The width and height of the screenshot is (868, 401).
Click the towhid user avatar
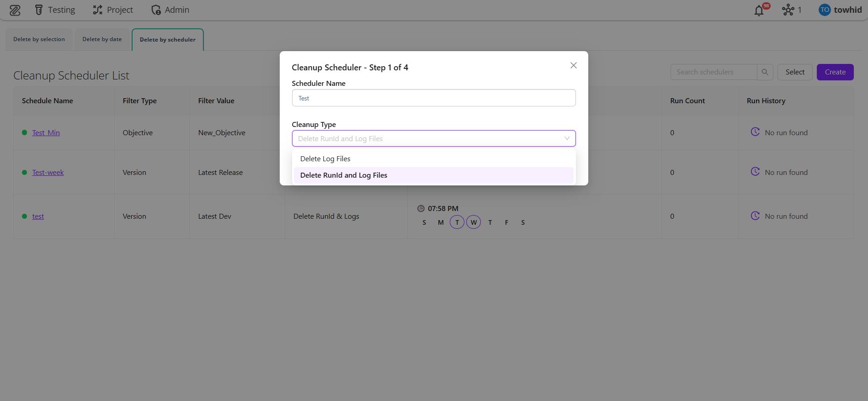tap(825, 10)
